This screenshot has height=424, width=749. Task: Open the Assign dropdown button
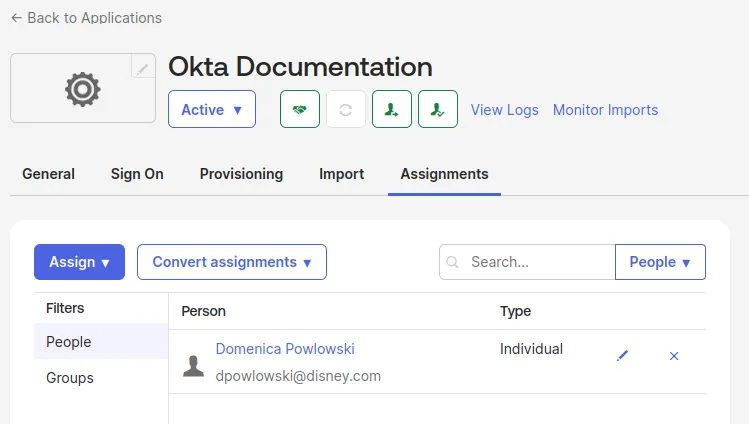pos(79,262)
